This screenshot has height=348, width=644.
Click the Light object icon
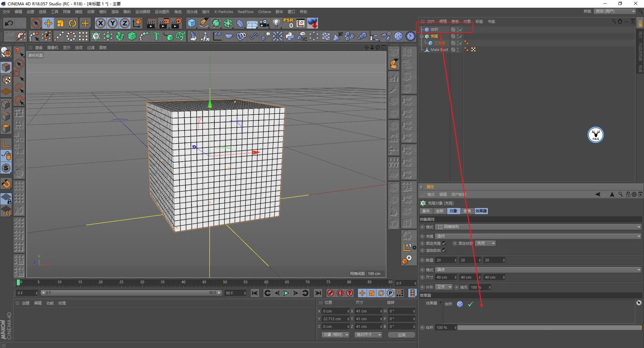pyautogui.click(x=276, y=23)
